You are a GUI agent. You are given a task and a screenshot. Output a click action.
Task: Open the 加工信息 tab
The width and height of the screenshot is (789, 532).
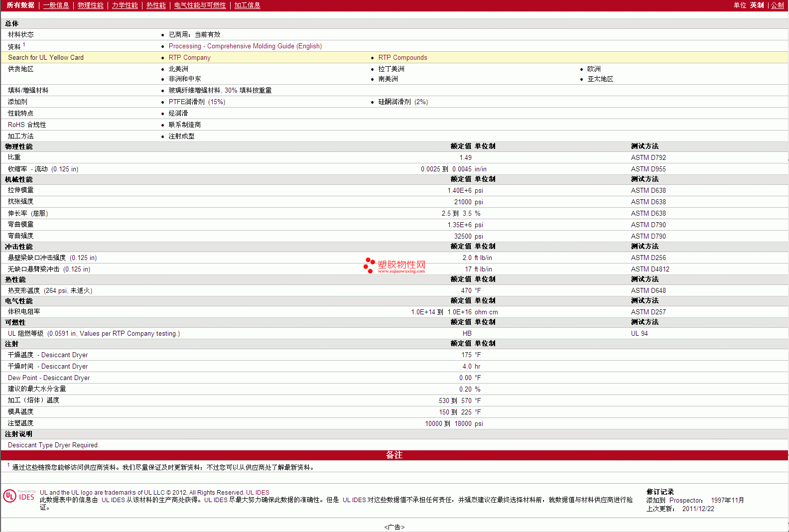tap(247, 5)
